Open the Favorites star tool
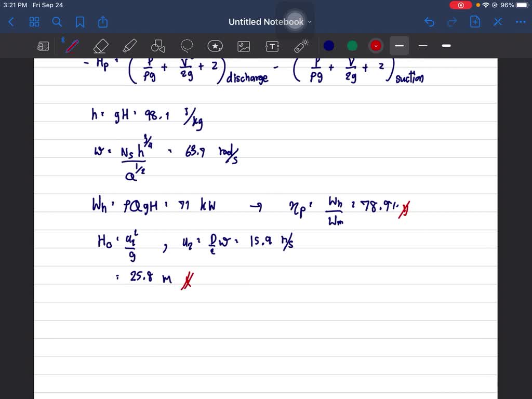This screenshot has height=399, width=532. coord(215,46)
